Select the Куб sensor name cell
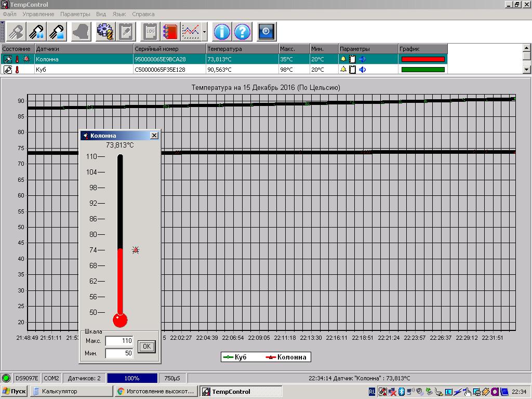The image size is (532, 399). click(84, 70)
